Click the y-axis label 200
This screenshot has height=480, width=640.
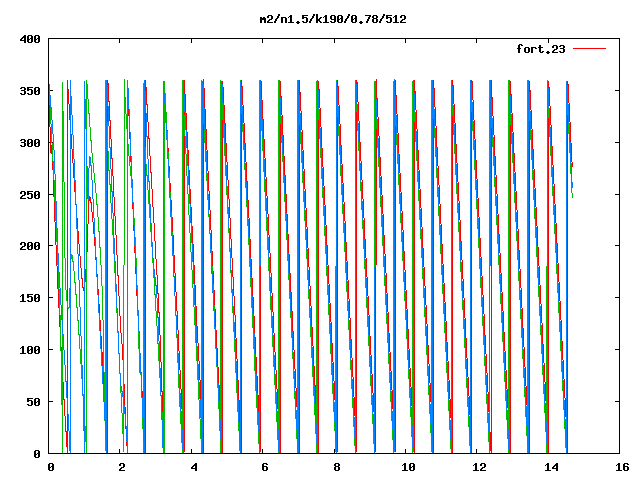coord(30,246)
